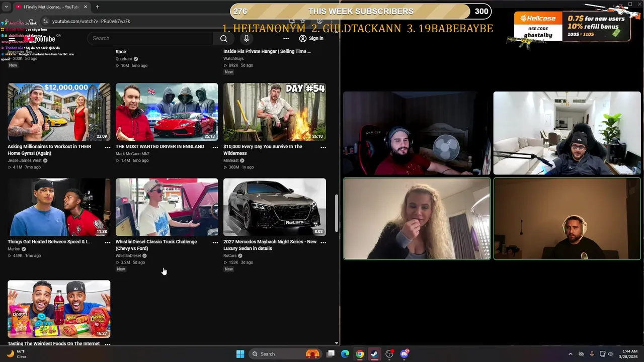Click the '$10,000 Every Day You Survive' title
Viewport: 644px width, 362px height.
(x=263, y=150)
